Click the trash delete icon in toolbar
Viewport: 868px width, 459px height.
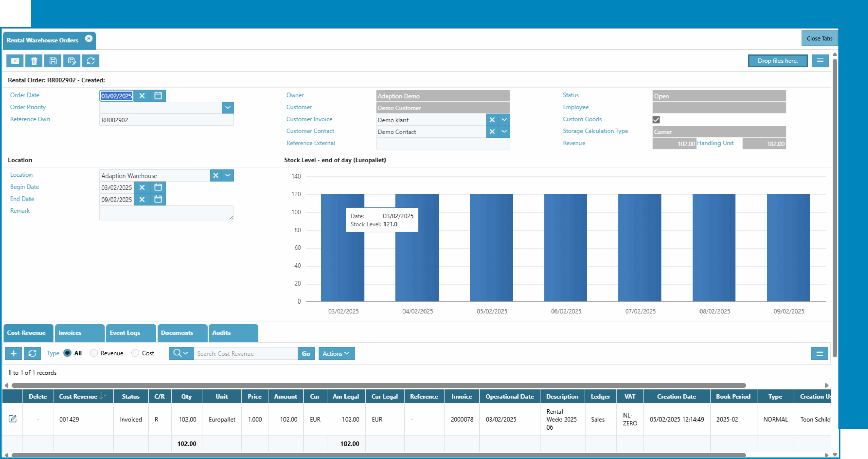pyautogui.click(x=34, y=61)
